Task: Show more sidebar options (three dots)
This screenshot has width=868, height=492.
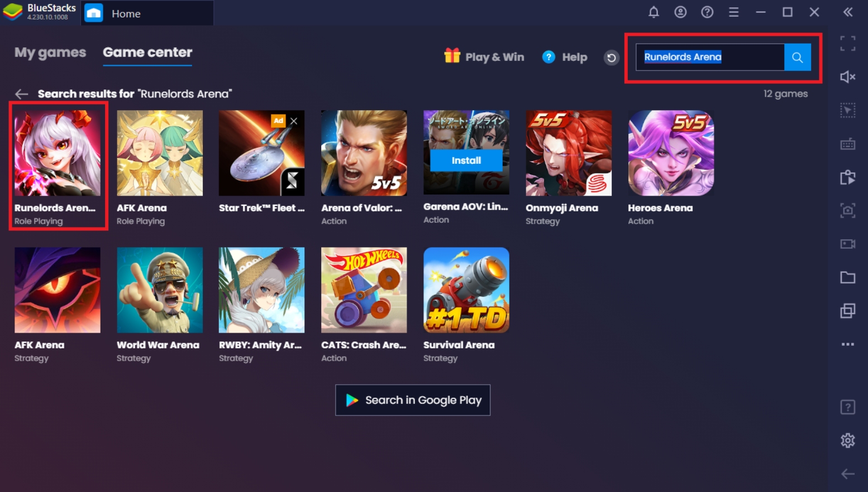Action: tap(848, 344)
